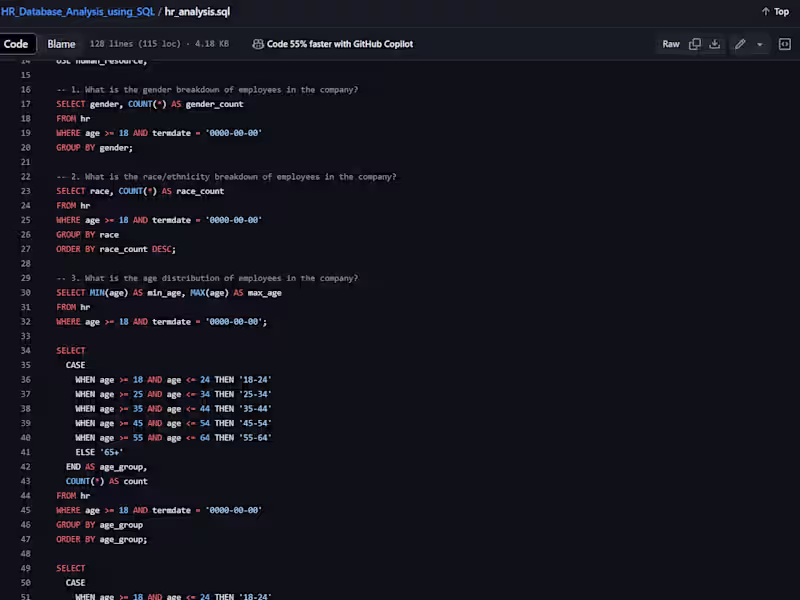Open HR_Database_Analysis_using_SQL repository breadcrumb
Image resolution: width=800 pixels, height=600 pixels.
click(78, 11)
